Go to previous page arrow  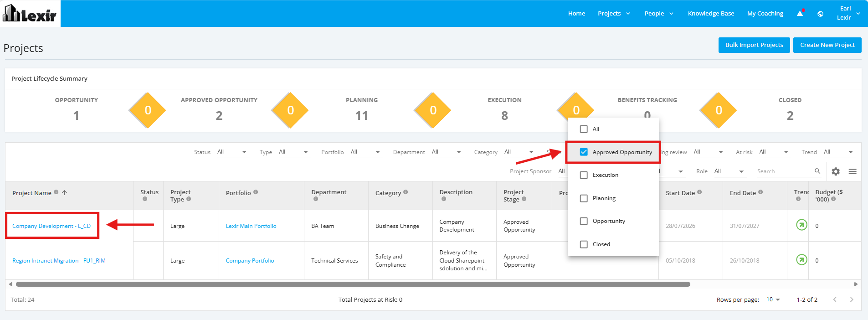coord(835,299)
